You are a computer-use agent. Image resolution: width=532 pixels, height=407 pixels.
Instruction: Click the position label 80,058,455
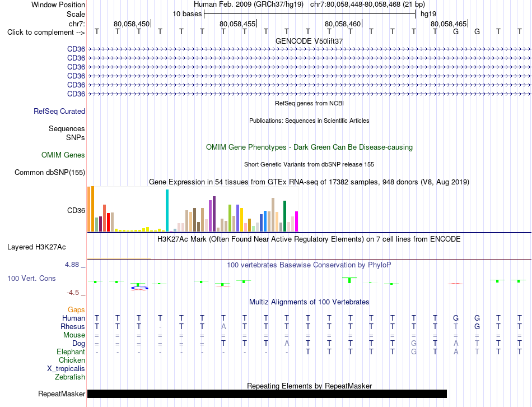tap(237, 24)
